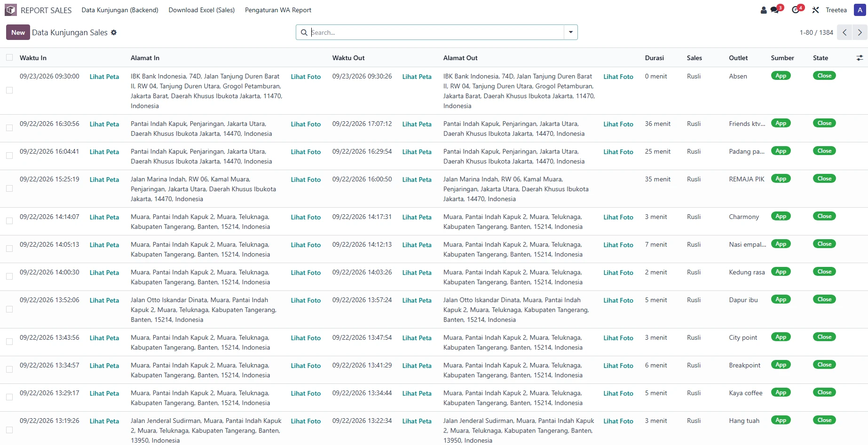Go to the next page of records
This screenshot has width=868, height=445.
click(x=860, y=32)
